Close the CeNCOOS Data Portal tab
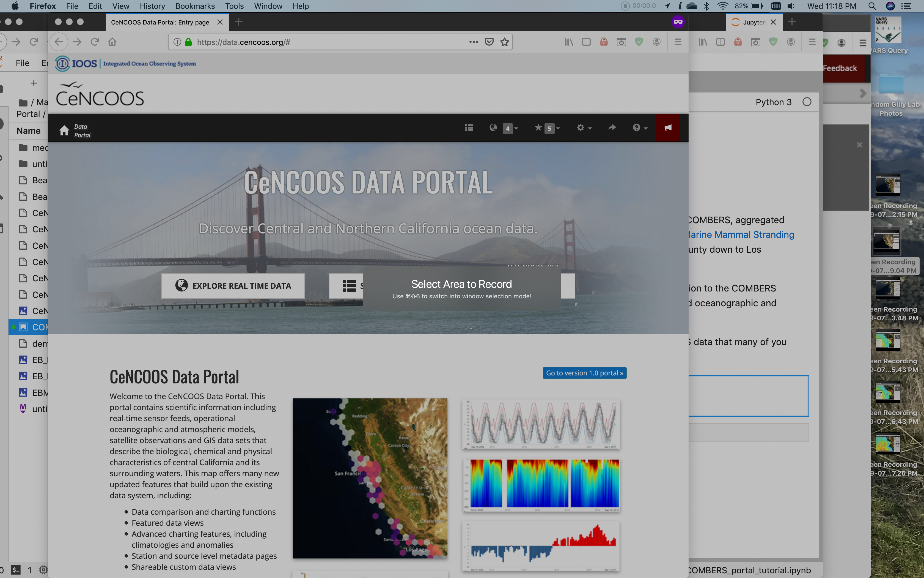This screenshot has width=924, height=578. click(x=220, y=22)
